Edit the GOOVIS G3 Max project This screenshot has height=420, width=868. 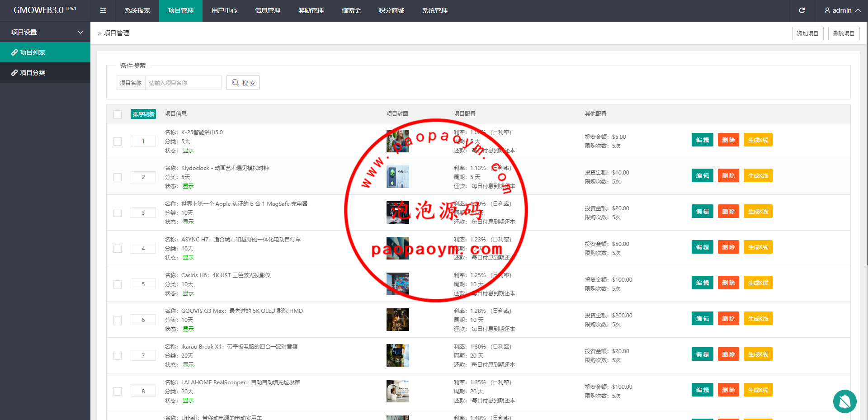(703, 318)
